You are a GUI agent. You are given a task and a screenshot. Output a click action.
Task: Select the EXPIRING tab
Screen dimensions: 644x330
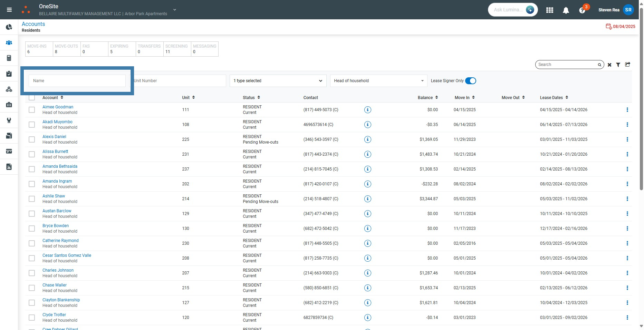(122, 49)
